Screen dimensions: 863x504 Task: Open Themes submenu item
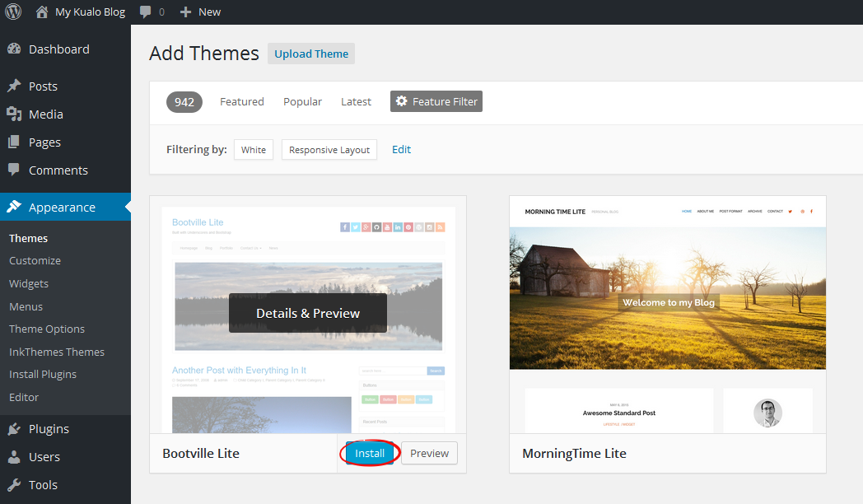click(29, 238)
